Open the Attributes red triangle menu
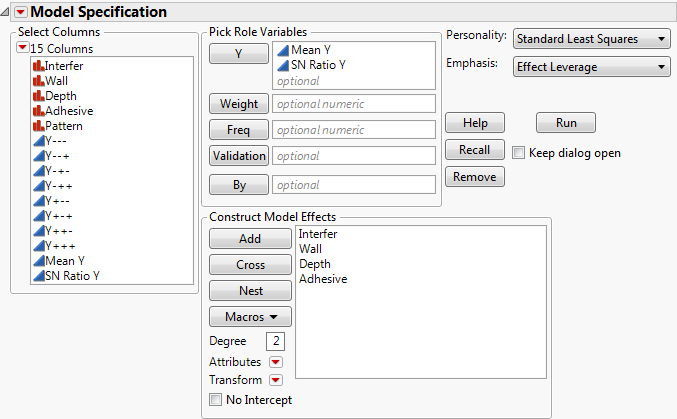677x419 pixels. coord(276,362)
